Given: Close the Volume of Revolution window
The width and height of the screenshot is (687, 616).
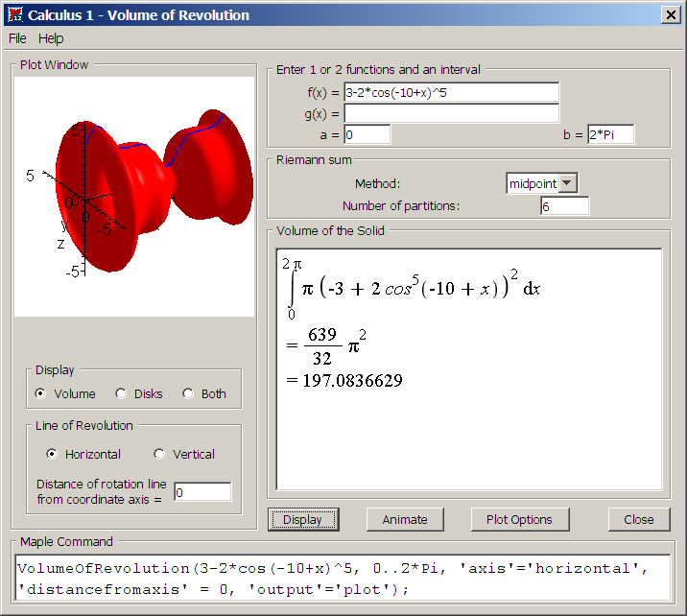Looking at the screenshot, I should click(672, 14).
